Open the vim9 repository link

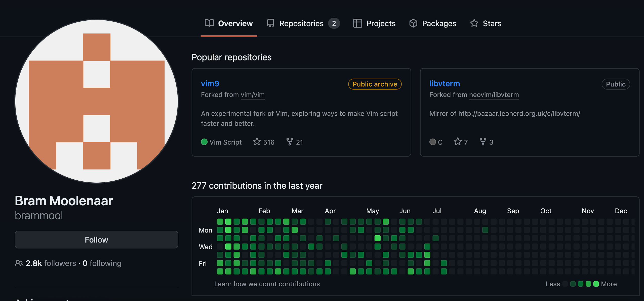210,84
